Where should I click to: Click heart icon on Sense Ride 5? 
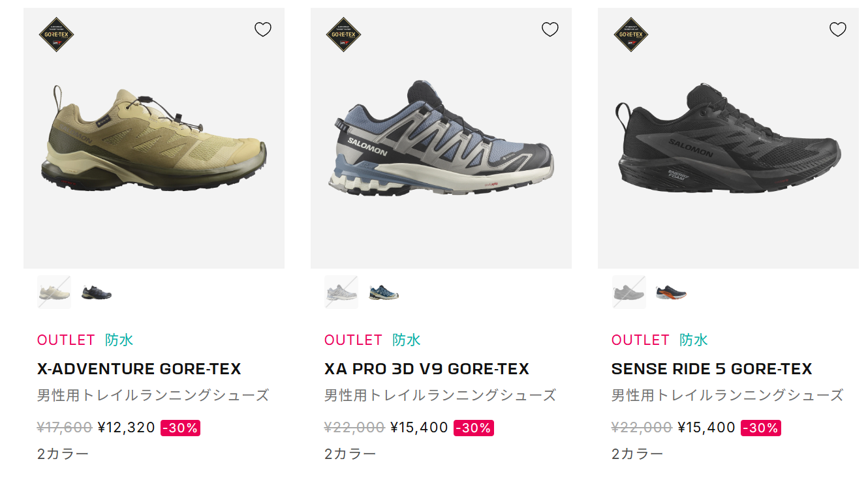837,29
